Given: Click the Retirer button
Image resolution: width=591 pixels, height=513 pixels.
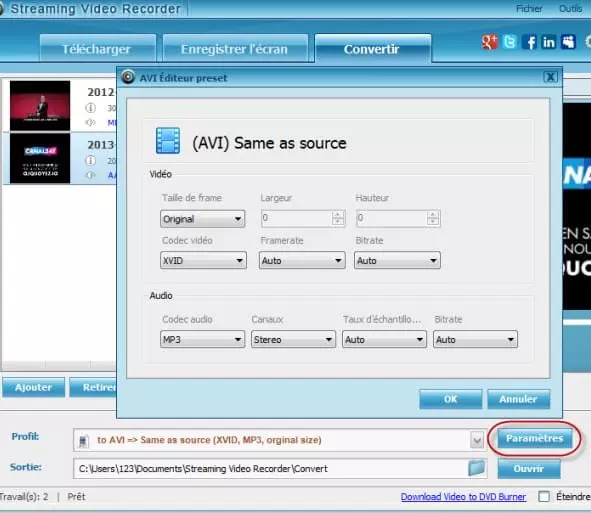Looking at the screenshot, I should tap(93, 387).
